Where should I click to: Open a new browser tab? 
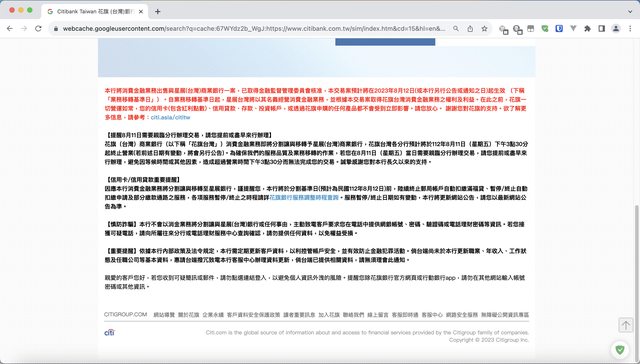point(158,11)
